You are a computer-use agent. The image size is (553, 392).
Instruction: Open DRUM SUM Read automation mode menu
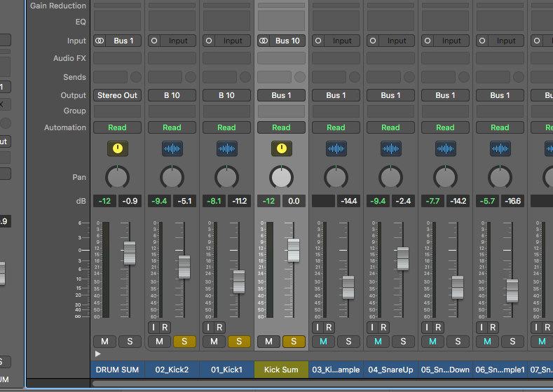[118, 127]
